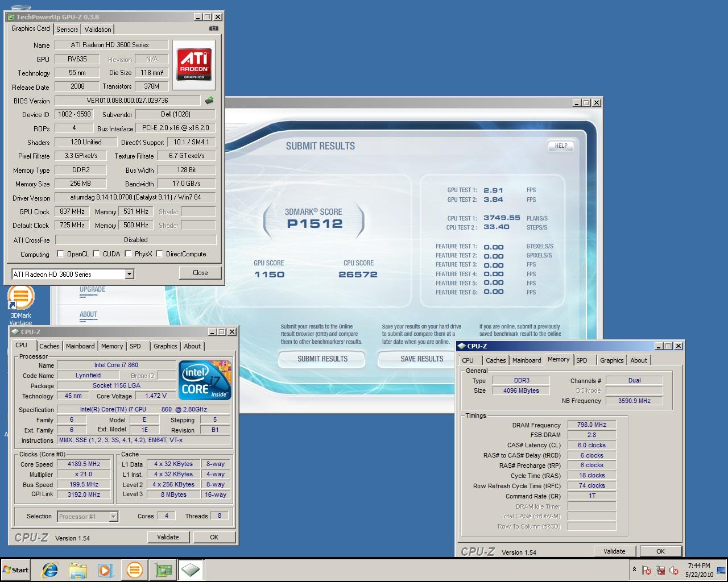Click the NB Frequency value 3590.9 MHz
This screenshot has width=728, height=582.
pyautogui.click(x=634, y=401)
